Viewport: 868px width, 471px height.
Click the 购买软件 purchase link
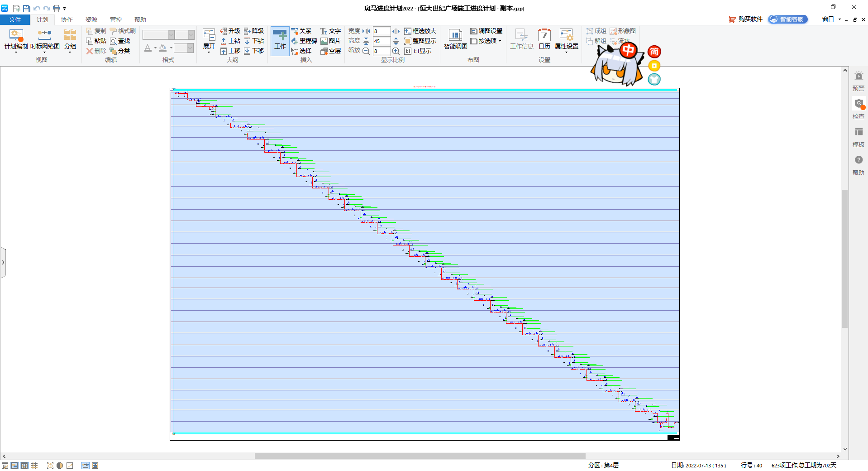point(745,19)
